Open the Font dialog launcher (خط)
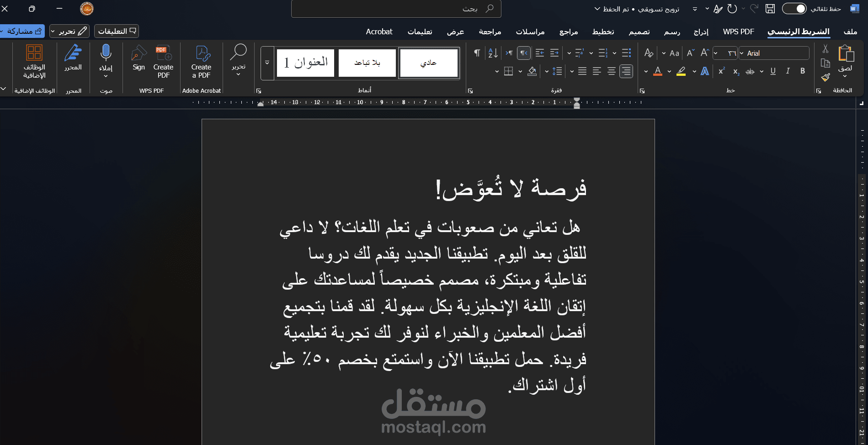 pos(642,91)
